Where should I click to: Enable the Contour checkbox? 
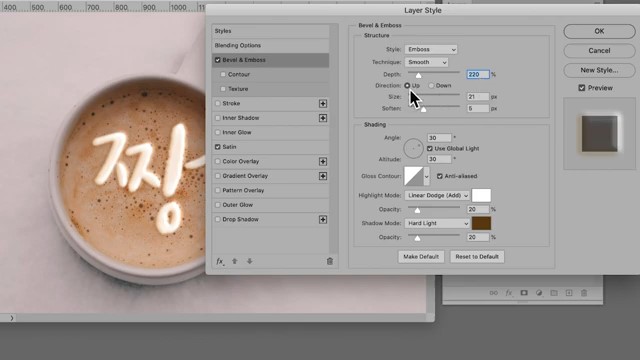223,74
